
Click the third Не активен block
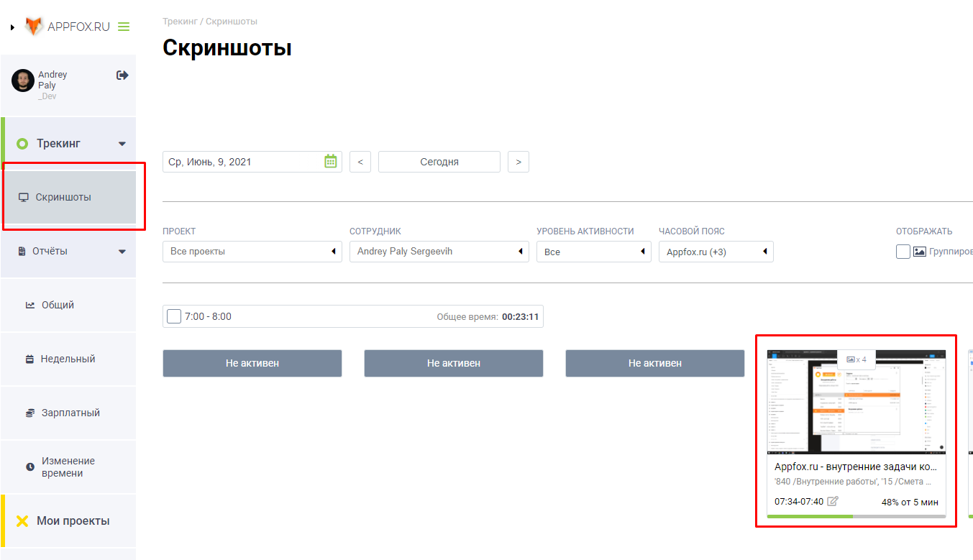[x=655, y=363]
